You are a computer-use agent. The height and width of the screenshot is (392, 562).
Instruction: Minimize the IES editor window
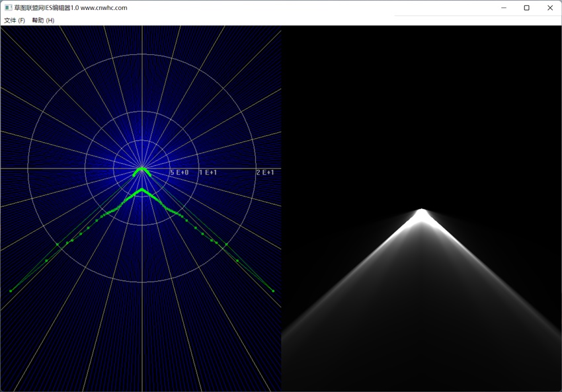[504, 7]
